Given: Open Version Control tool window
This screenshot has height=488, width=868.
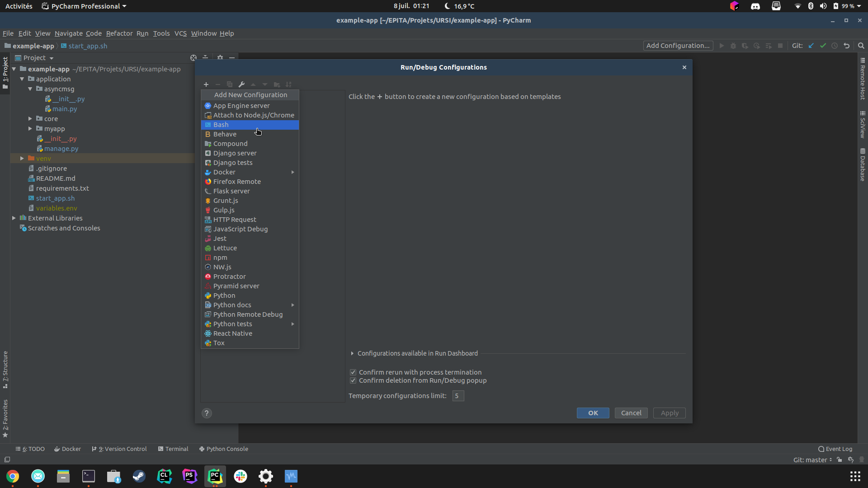Looking at the screenshot, I should pyautogui.click(x=119, y=449).
